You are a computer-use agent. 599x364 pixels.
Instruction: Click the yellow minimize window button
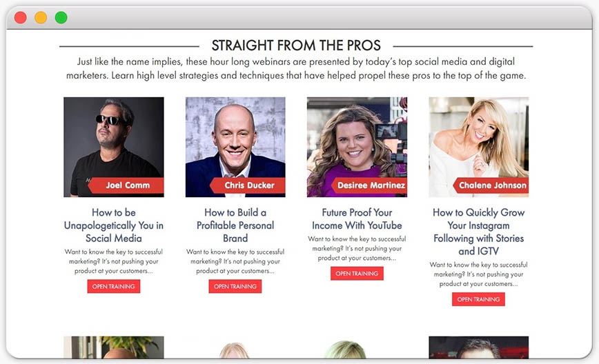pyautogui.click(x=41, y=17)
